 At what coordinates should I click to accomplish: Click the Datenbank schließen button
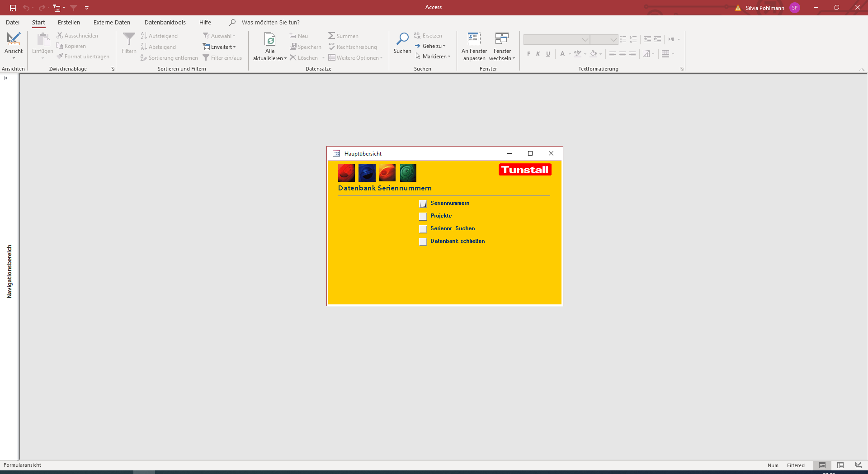tap(423, 242)
